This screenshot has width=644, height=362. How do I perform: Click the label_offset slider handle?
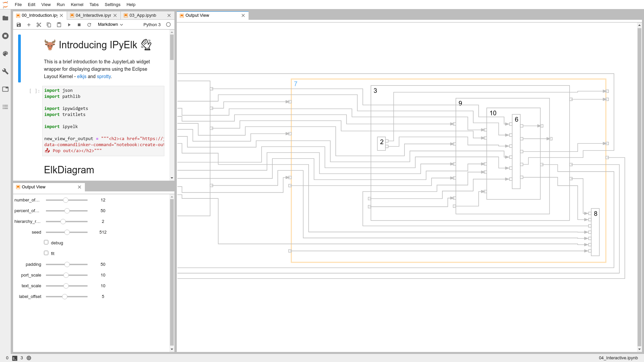point(65,297)
